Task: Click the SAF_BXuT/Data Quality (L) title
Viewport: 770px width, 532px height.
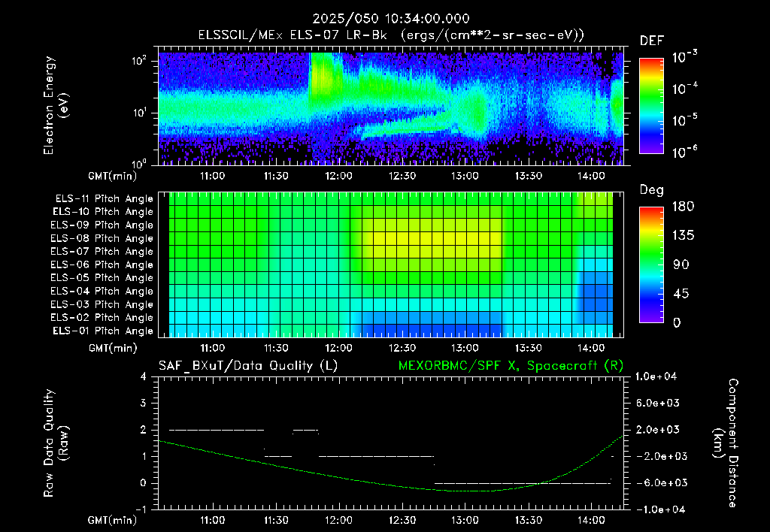Action: point(248,366)
